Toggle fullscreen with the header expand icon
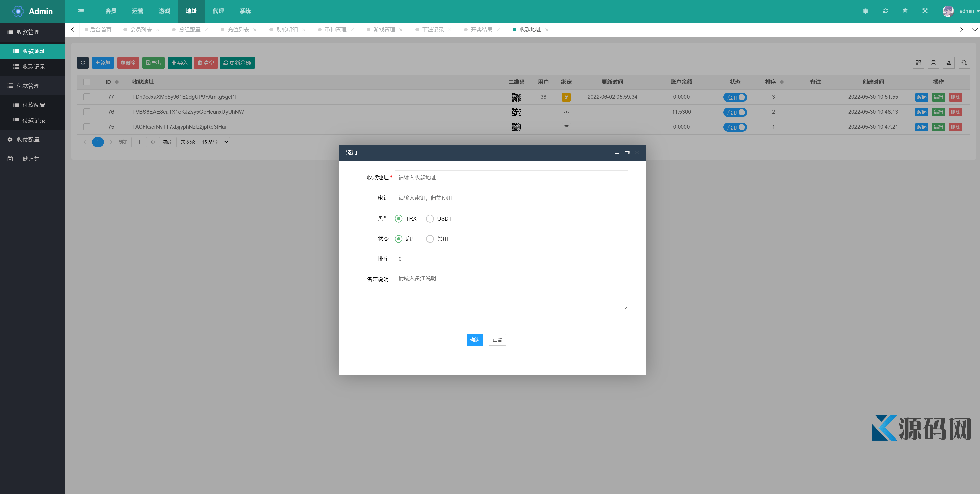The width and height of the screenshot is (980, 494). [x=925, y=11]
